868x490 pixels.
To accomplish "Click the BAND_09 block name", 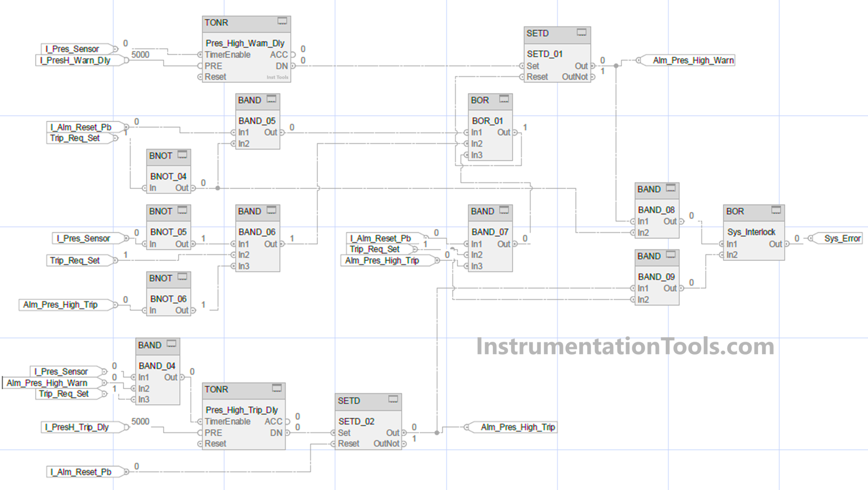I will (657, 277).
